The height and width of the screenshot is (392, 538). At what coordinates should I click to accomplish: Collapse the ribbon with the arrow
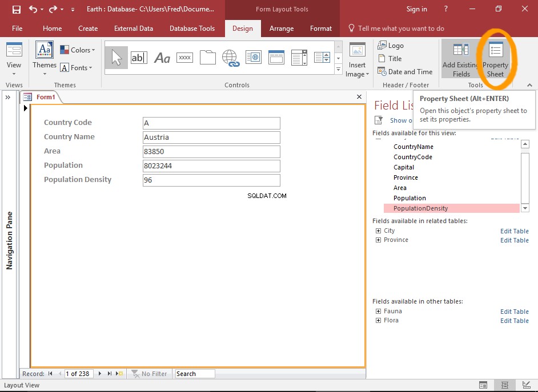(529, 85)
